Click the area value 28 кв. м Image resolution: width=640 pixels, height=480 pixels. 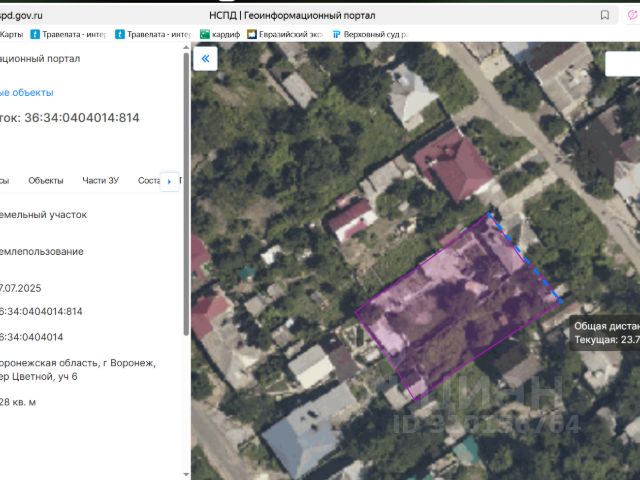click(18, 402)
